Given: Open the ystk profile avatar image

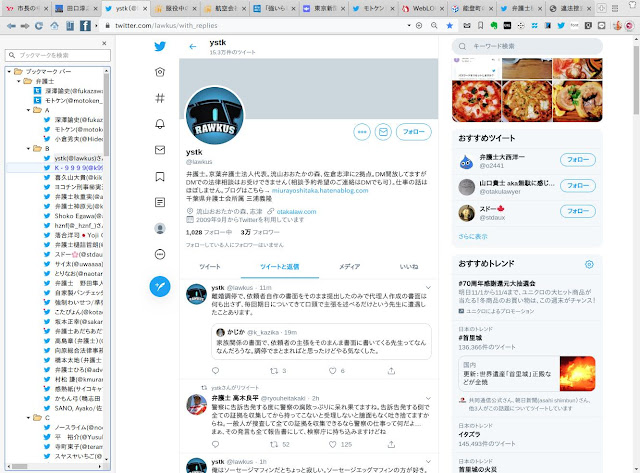Looking at the screenshot, I should coord(215,115).
